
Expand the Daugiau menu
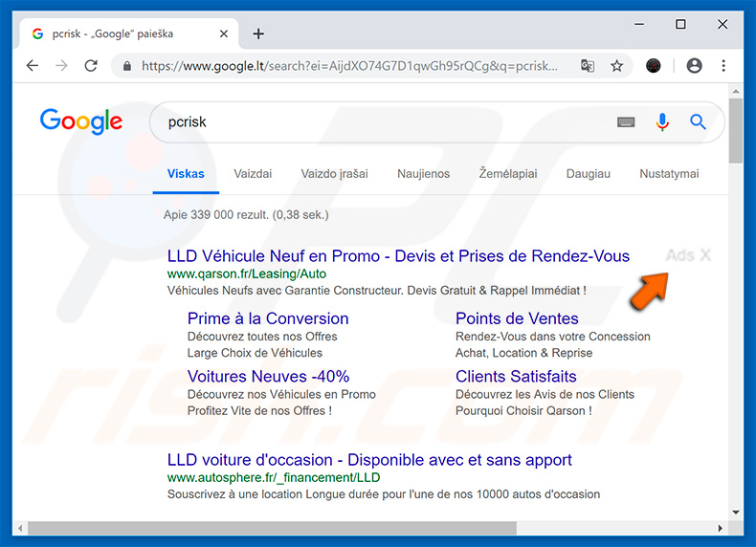coord(589,173)
